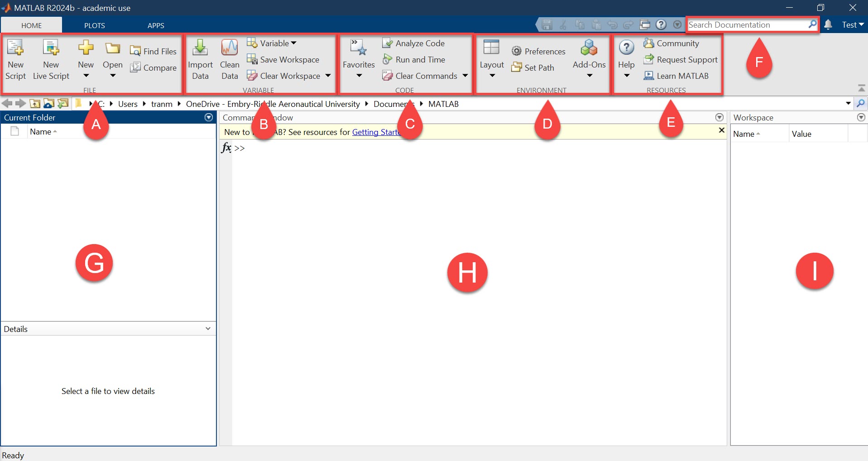Click Clear Workspace
868x461 pixels.
[284, 76]
